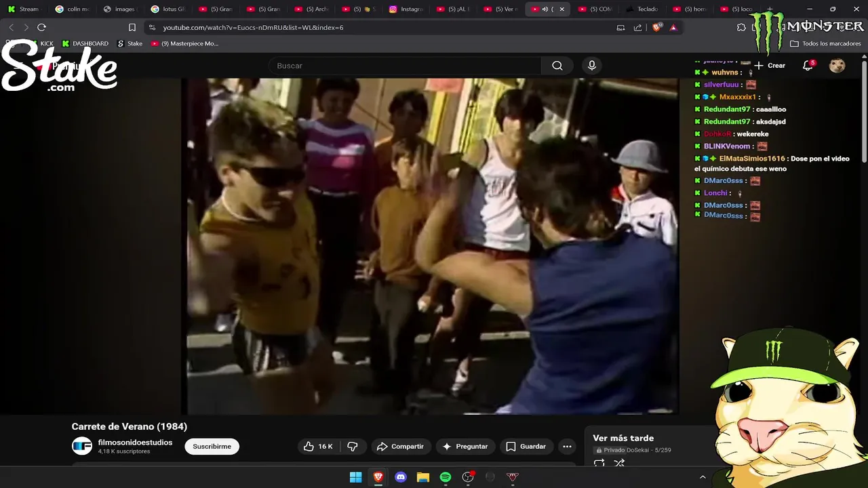
Task: Open File Explorer from taskbar
Action: click(x=423, y=477)
